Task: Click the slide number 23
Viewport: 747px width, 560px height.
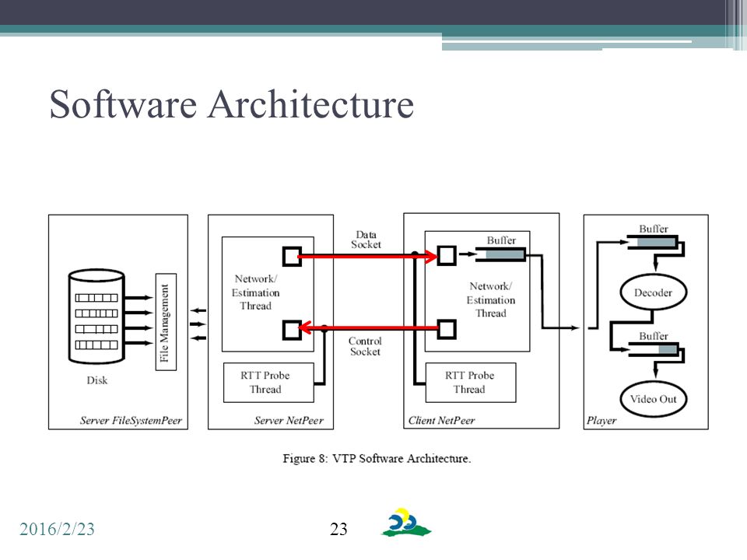Action: point(338,529)
